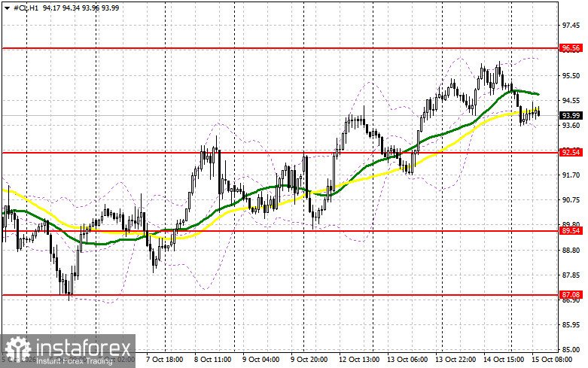
Task: Click the 97.45 price scale value
Action: [571, 26]
